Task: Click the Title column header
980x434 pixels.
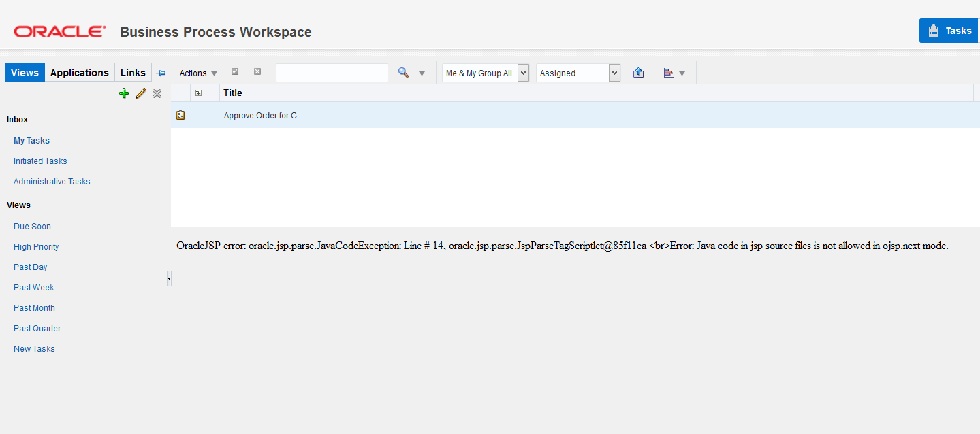Action: pyautogui.click(x=233, y=93)
